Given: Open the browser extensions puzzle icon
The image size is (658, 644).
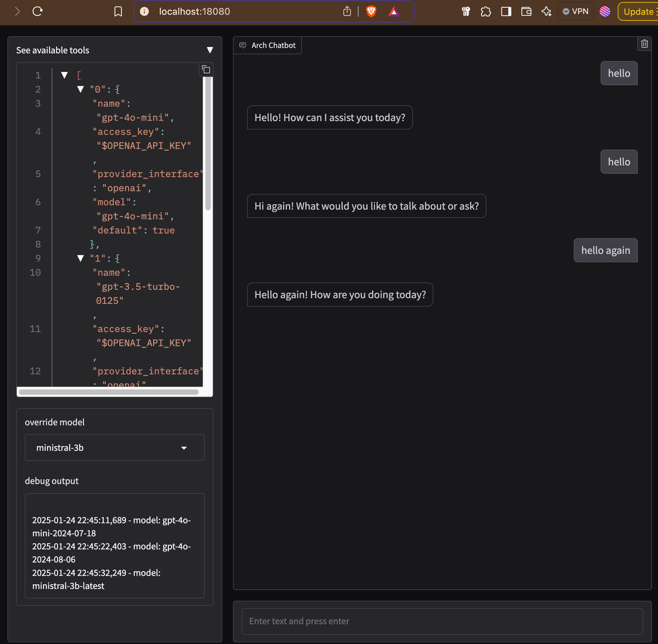Looking at the screenshot, I should 486,11.
